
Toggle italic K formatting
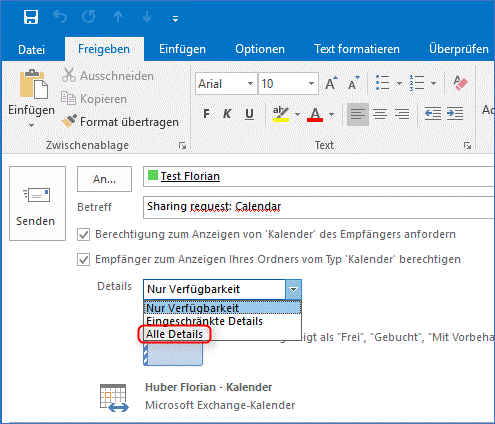pos(227,114)
